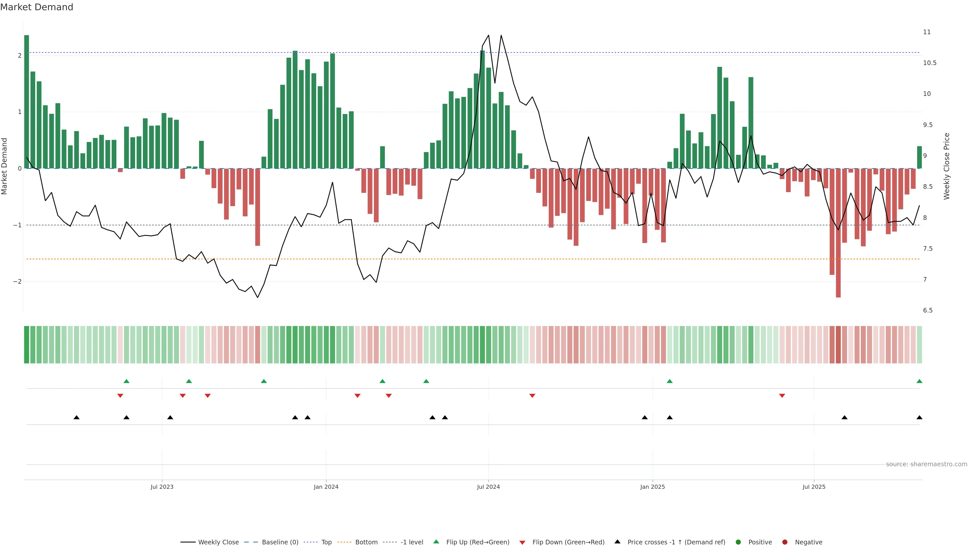Viewport: 980px width, 551px height.
Task: Click the leftmost black price-cross triangle marker
Action: 77,418
